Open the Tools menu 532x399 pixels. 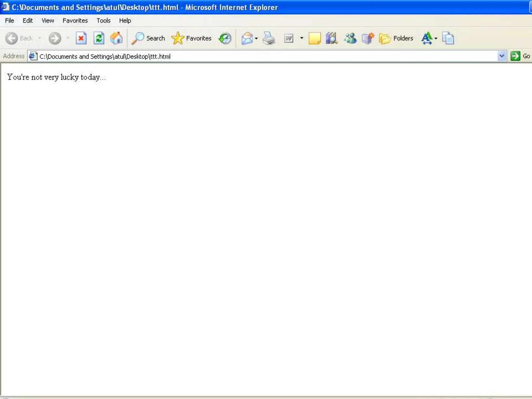click(x=103, y=21)
